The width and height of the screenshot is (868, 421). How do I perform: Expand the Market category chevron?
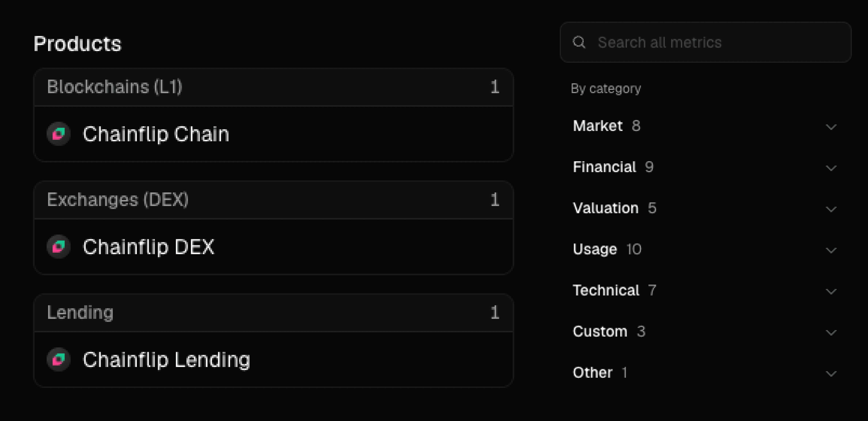point(831,127)
